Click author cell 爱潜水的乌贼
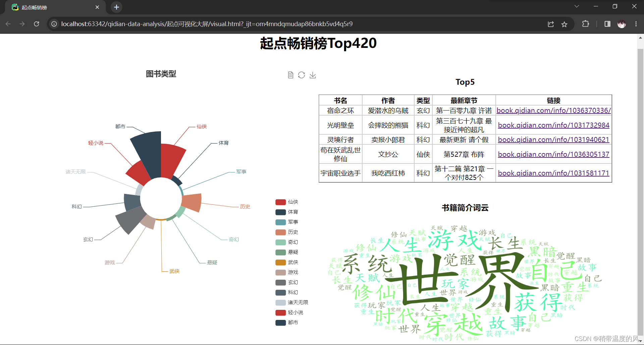This screenshot has width=644, height=345. coord(388,111)
